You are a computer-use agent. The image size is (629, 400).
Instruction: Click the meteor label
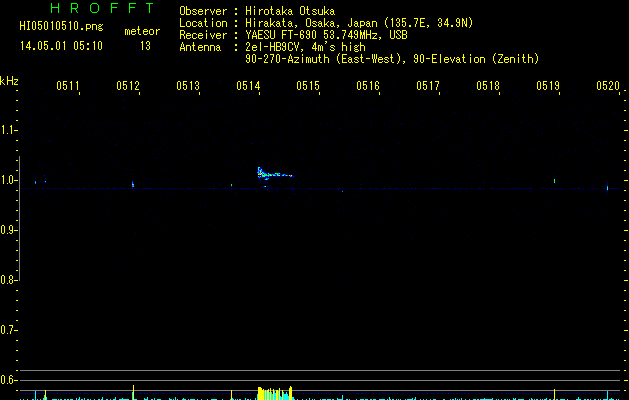[x=142, y=31]
